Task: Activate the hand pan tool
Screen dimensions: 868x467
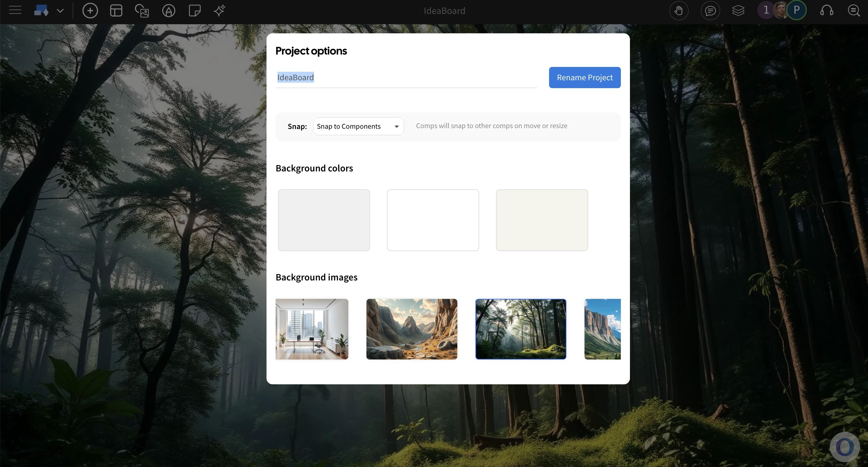Action: pos(679,11)
